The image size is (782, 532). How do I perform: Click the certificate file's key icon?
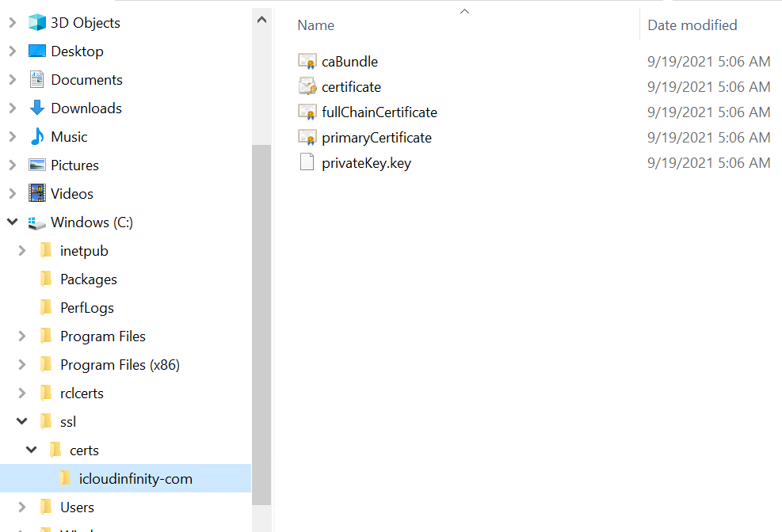[307, 86]
